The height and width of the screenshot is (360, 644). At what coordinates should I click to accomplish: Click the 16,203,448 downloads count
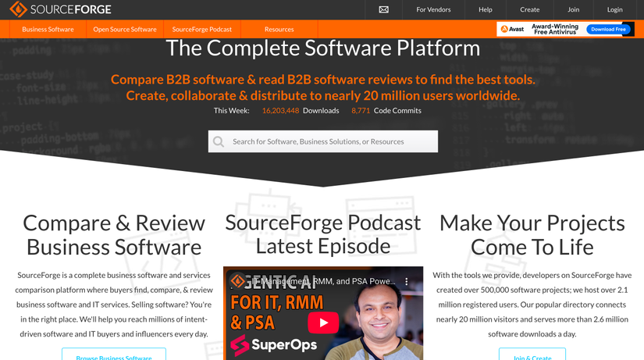pos(280,111)
